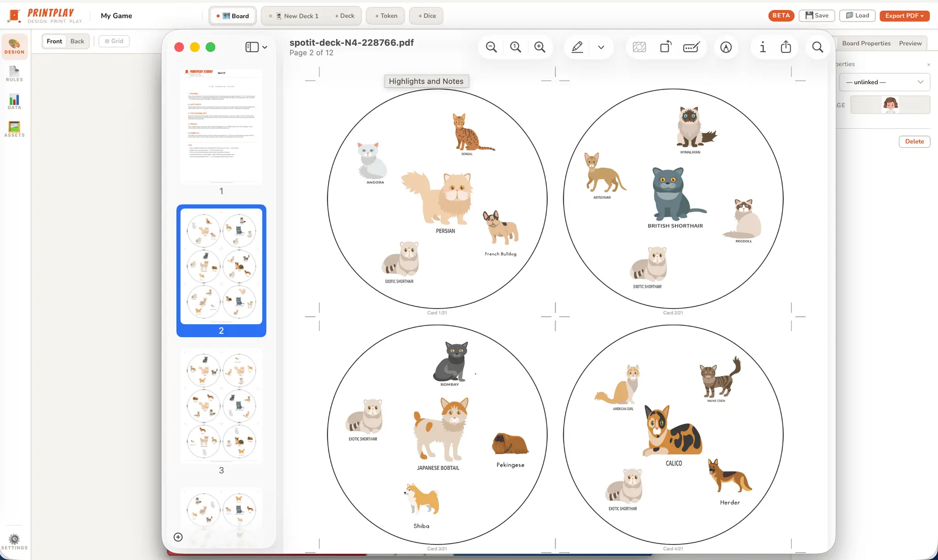
Task: Open the RULES sidebar section
Action: coord(15,74)
